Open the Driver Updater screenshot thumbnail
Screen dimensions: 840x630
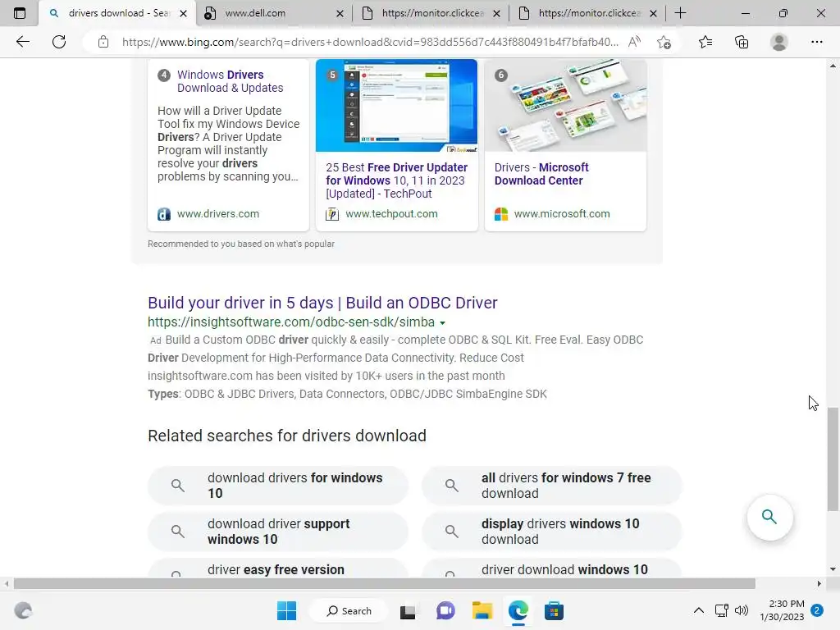396,106
